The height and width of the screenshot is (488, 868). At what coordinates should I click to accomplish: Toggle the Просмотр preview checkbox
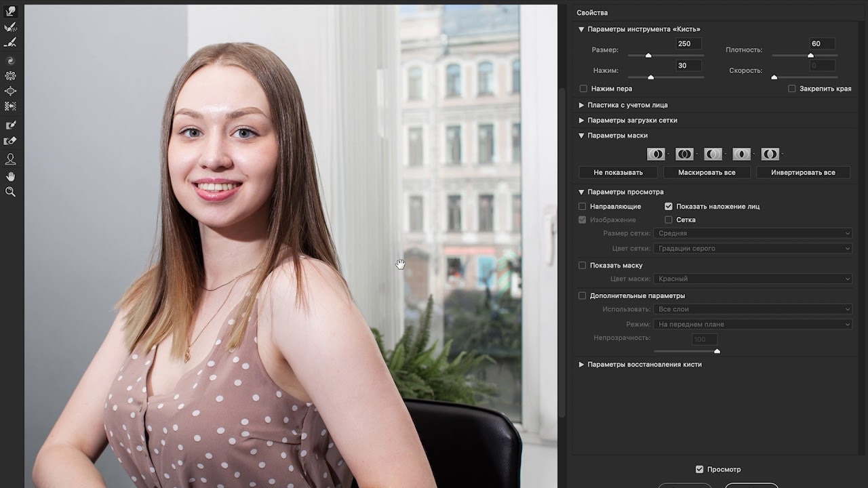click(700, 469)
